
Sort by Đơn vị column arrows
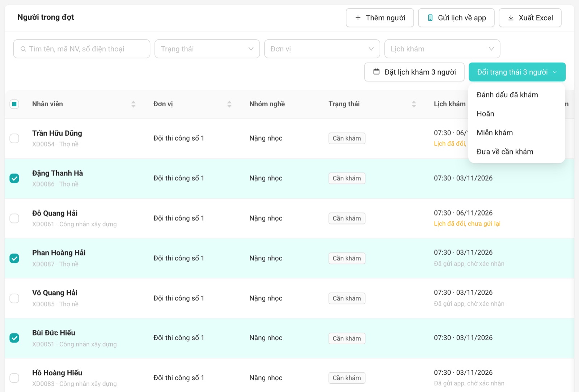click(x=229, y=104)
